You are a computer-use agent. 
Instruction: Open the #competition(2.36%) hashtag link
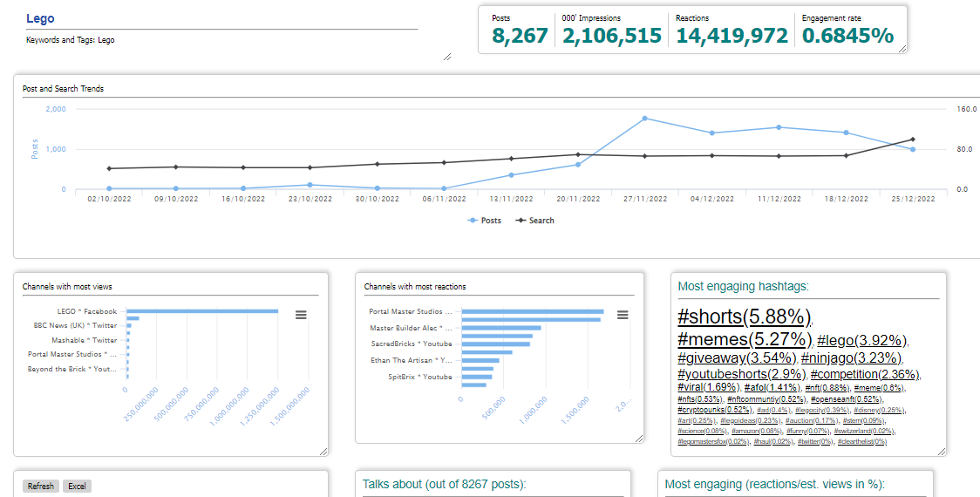pos(865,374)
